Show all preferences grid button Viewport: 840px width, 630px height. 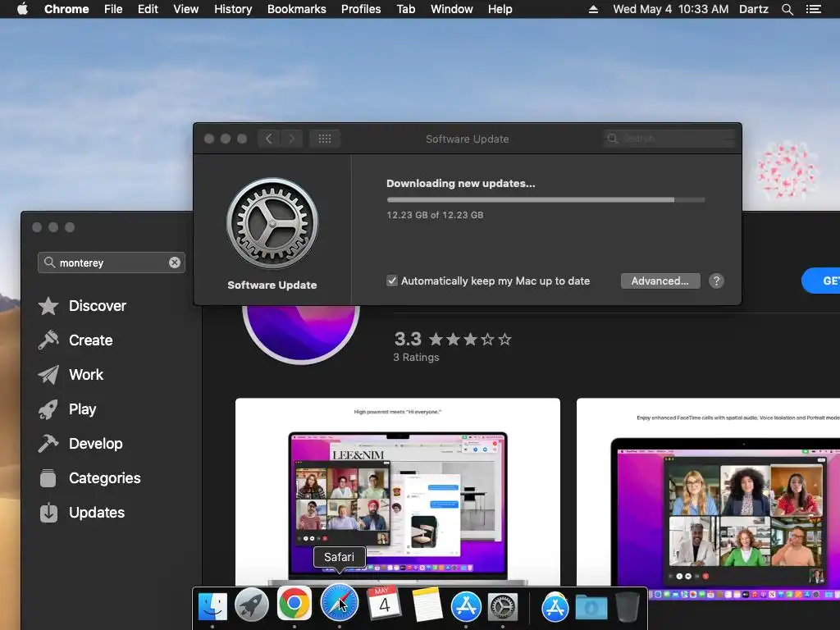tap(325, 139)
